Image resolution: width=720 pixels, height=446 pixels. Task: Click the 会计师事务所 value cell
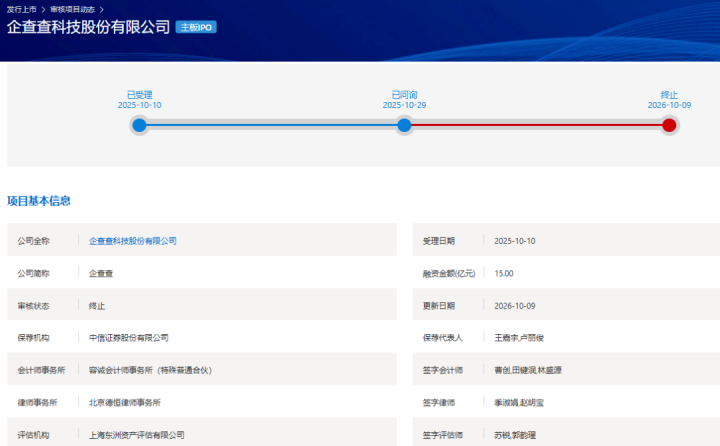(150, 370)
